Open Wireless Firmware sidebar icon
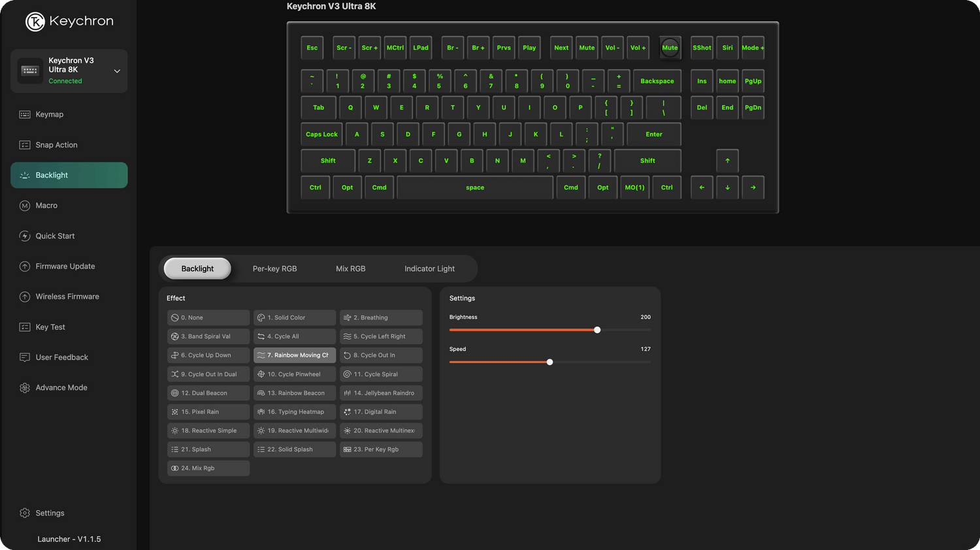Image resolution: width=980 pixels, height=550 pixels. tap(25, 297)
